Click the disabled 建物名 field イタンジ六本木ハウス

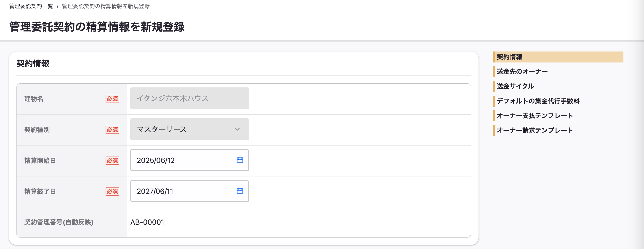(x=189, y=98)
